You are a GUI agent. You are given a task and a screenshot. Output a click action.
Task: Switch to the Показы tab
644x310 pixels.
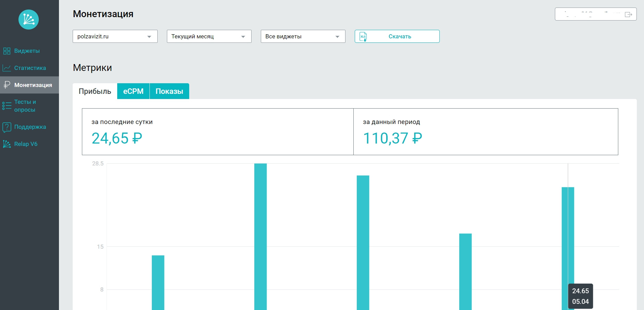(x=169, y=91)
